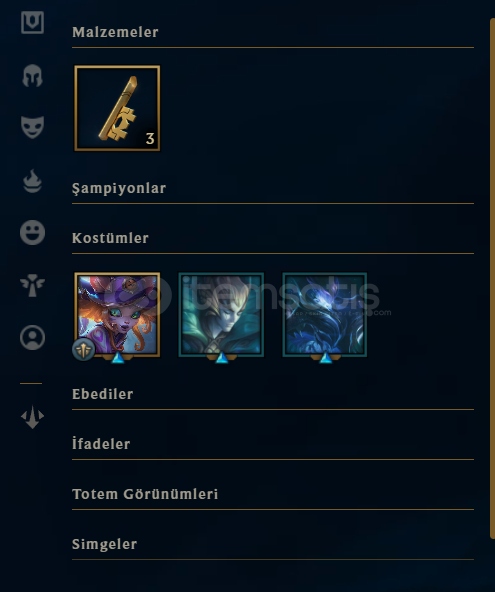Click the İfadeler section heading
Image resolution: width=495 pixels, height=592 pixels.
click(x=101, y=444)
